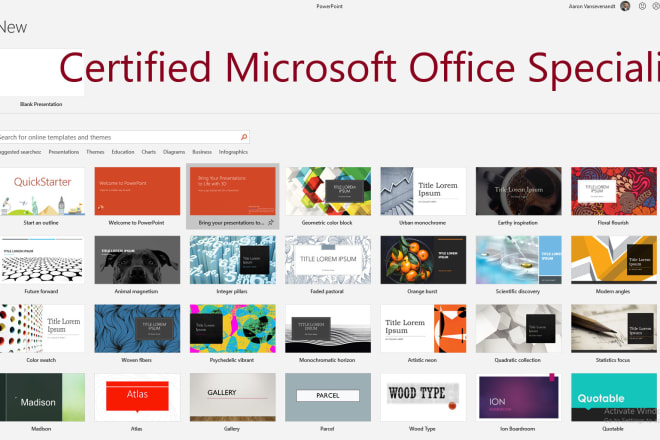Click the Aaron Vansevenandt account name

pyautogui.click(x=591, y=6)
